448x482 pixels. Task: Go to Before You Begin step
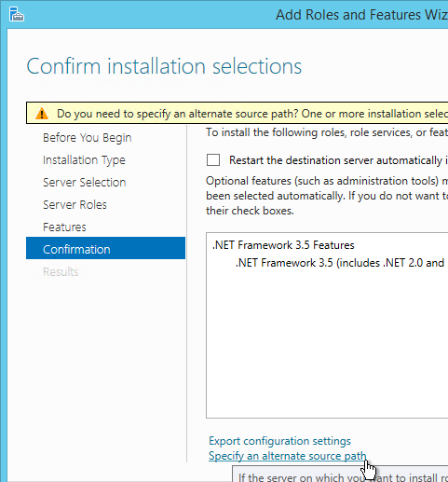(x=88, y=138)
